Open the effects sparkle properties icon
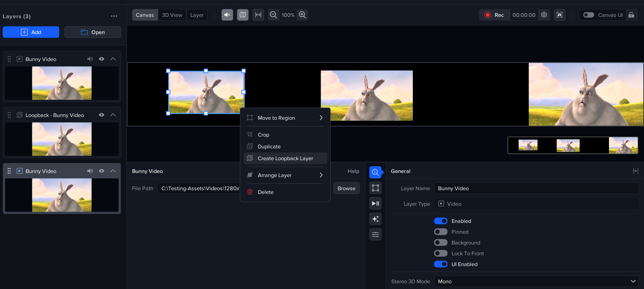Viewport: 644px width, 289px height. pos(375,219)
